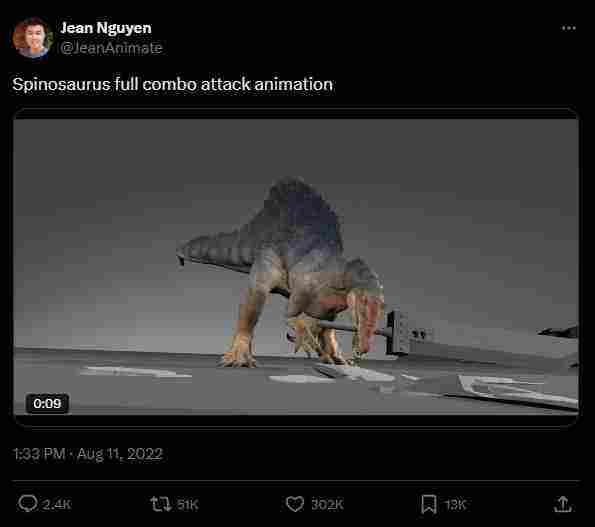Click the Spinosaurus model in the video
The height and width of the screenshot is (527, 595).
pyautogui.click(x=281, y=271)
